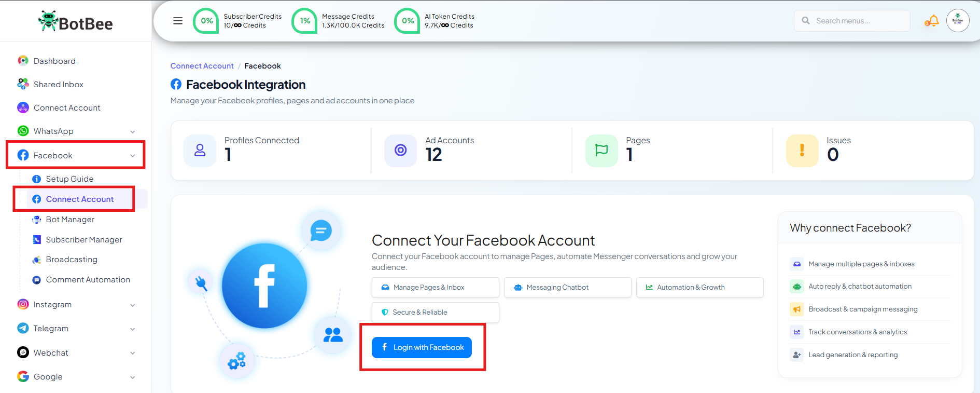Click the Manage Pages & Inbox chip
Screen dimensions: 980x393
(436, 288)
